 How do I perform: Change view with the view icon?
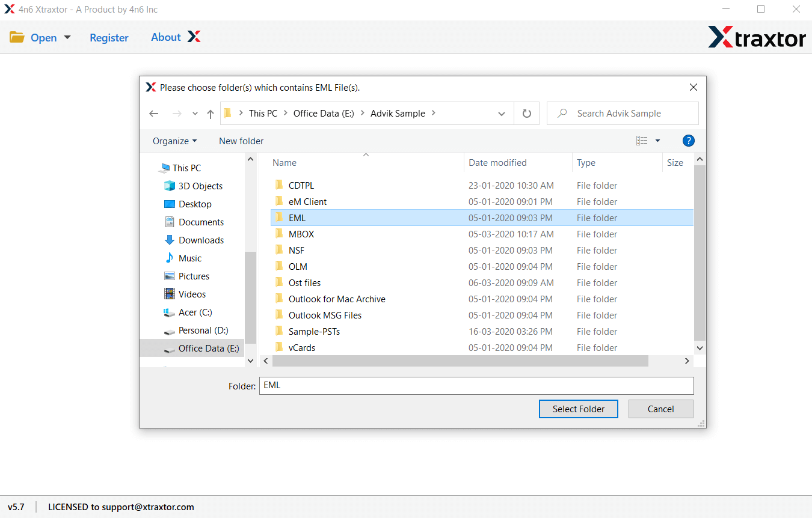point(642,141)
